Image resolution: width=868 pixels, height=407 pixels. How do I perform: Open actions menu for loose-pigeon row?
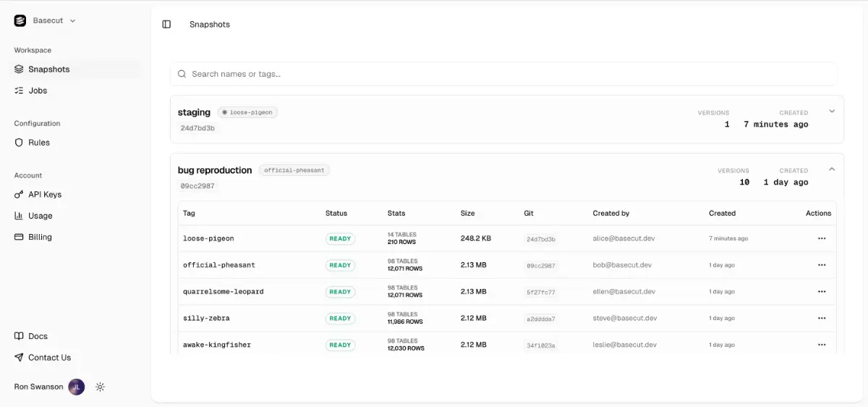pos(822,238)
